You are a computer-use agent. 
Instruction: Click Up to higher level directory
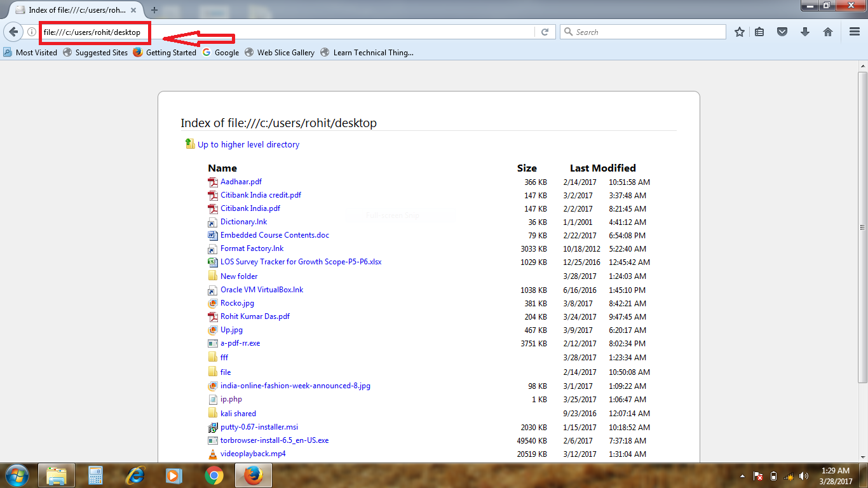point(248,145)
